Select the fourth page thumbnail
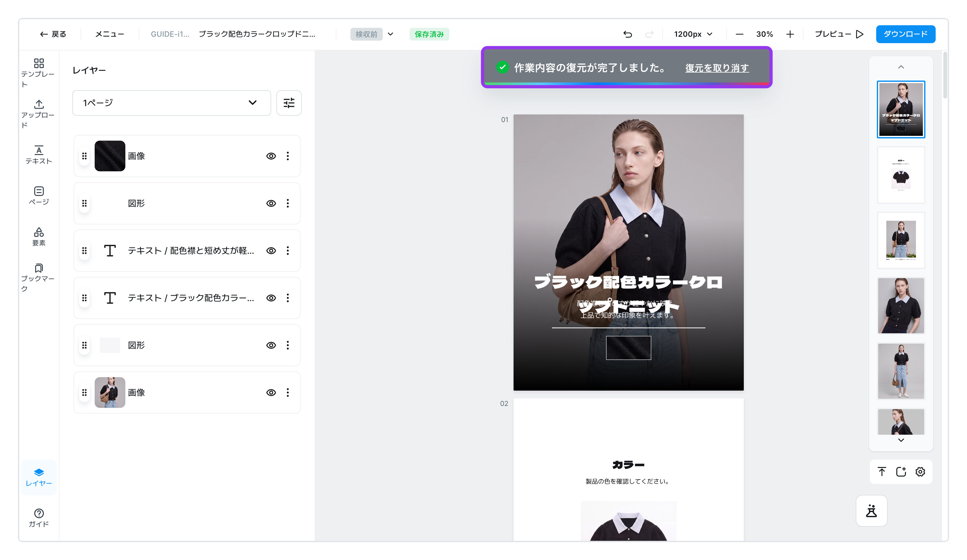The image size is (967, 560). [901, 306]
